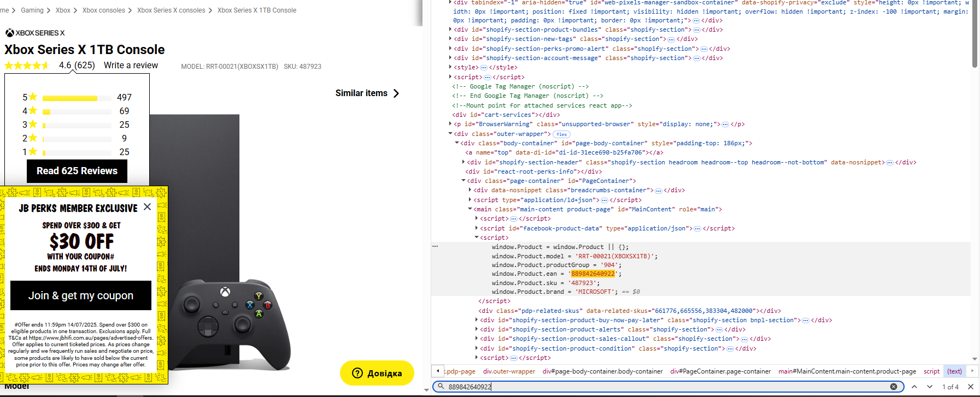Click the flex badge on outer-wrapper
Screen dimensions: 980x397
[561, 134]
